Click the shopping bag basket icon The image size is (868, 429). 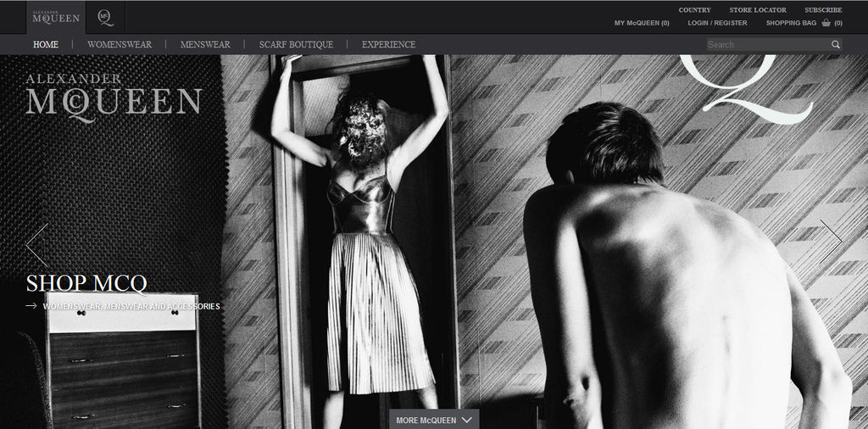click(826, 23)
